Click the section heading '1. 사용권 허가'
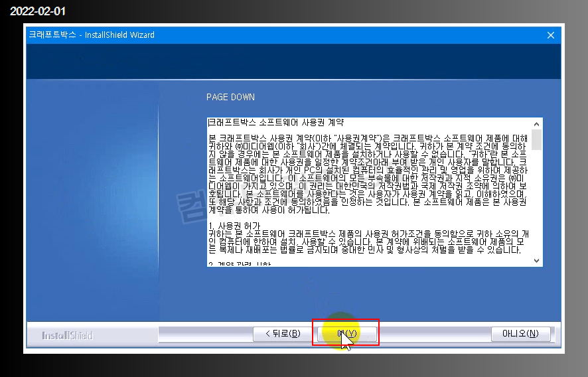 click(x=234, y=226)
